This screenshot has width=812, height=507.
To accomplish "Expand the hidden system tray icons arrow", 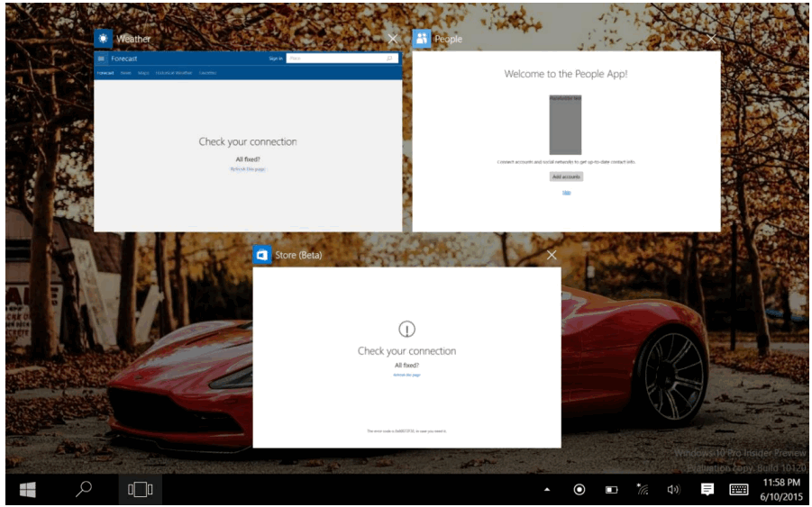I will (546, 489).
